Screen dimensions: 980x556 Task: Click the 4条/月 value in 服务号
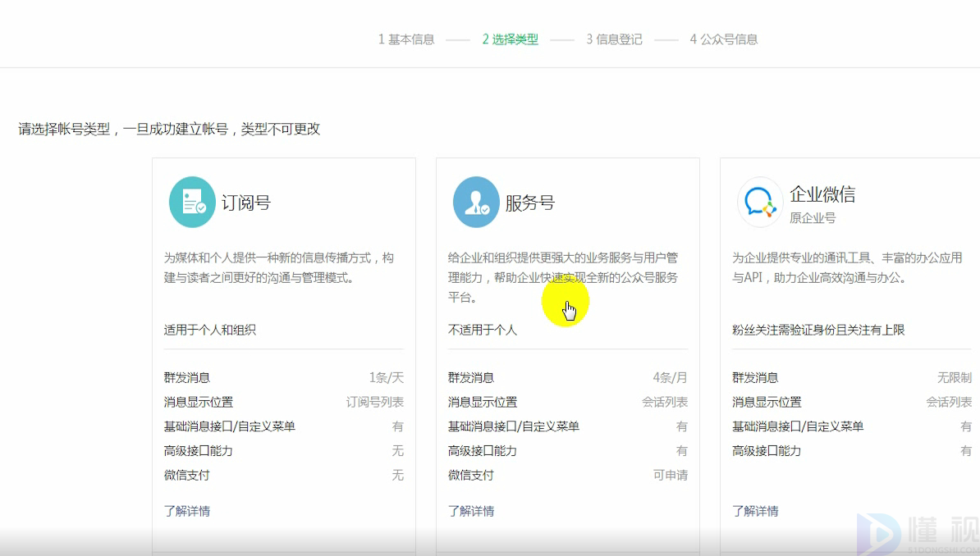pos(670,377)
